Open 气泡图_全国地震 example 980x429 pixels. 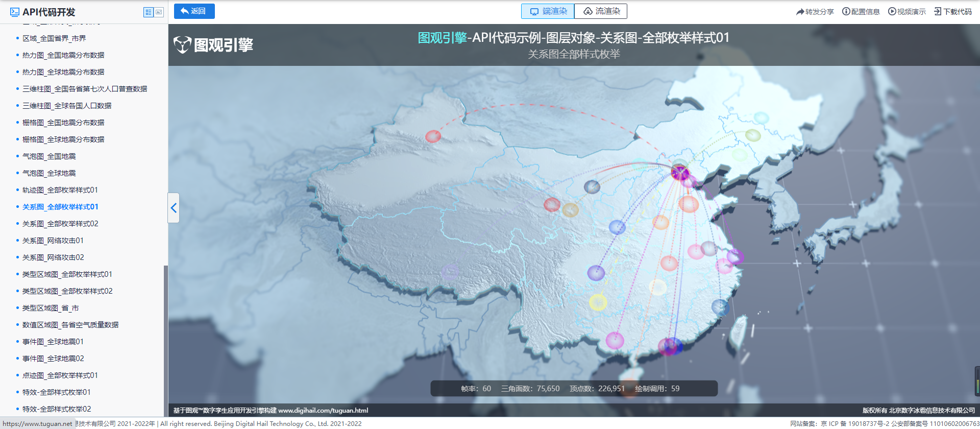coord(49,156)
